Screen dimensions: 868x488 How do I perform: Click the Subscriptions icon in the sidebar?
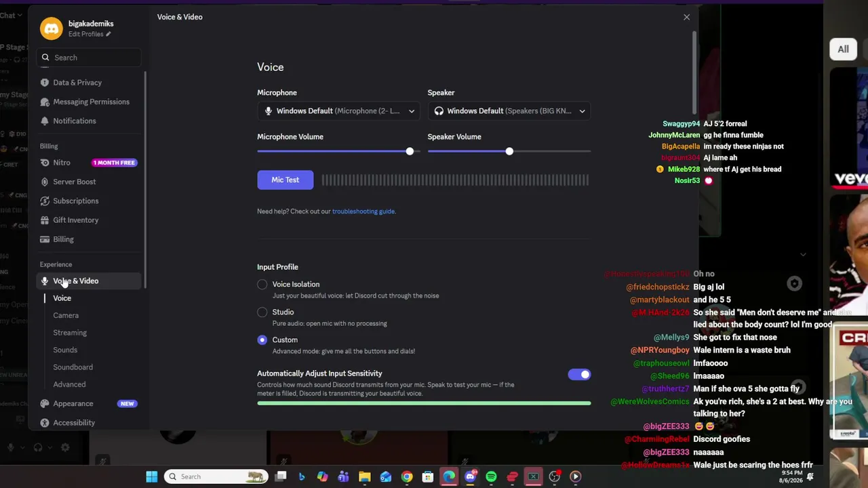(45, 201)
